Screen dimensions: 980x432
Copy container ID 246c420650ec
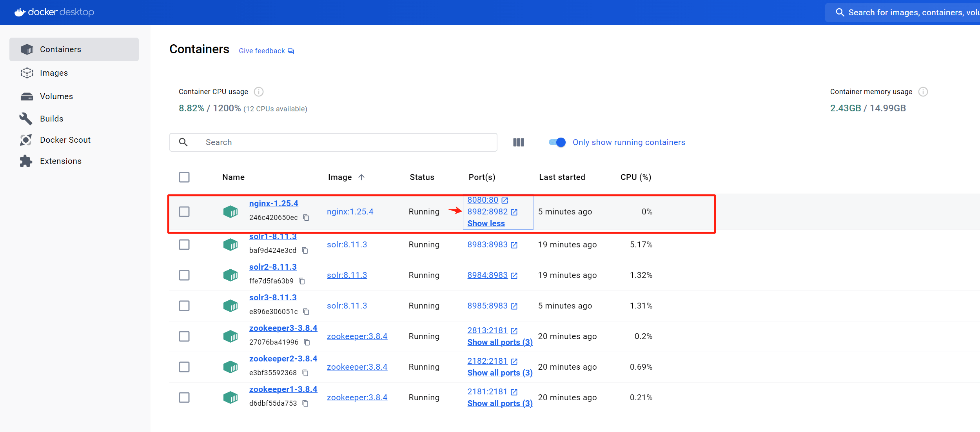point(306,218)
